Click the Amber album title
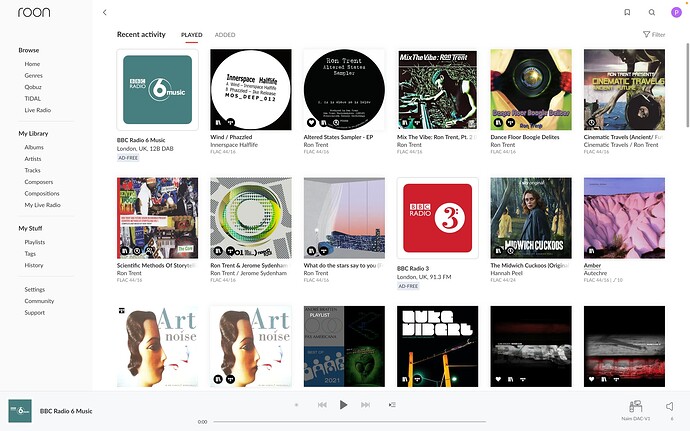Screen dimensions: 690x431 click(592, 265)
